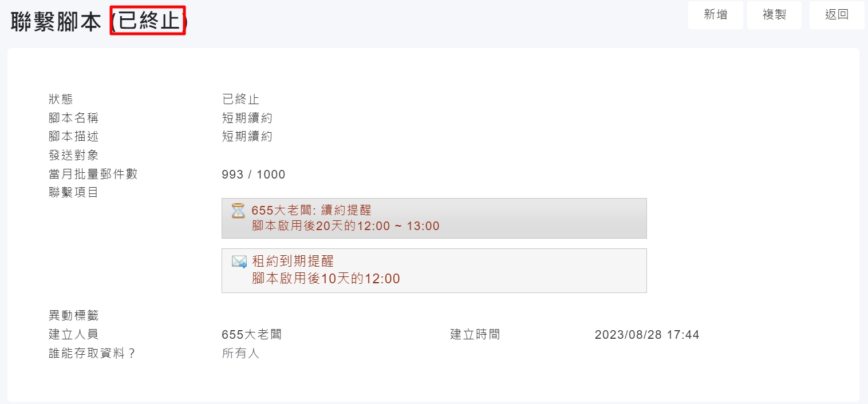Open the 租約到期提醒 contact item

click(293, 262)
